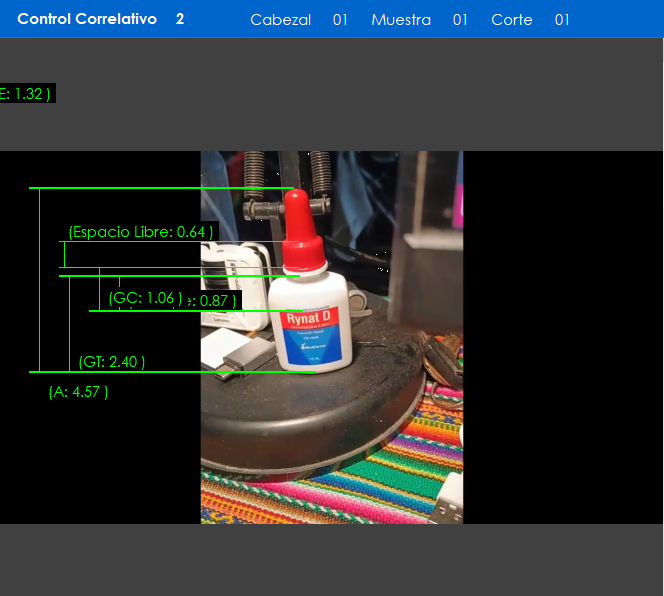Click the topmost green measurement line
Viewport: 664px width, 596px height.
(x=160, y=188)
